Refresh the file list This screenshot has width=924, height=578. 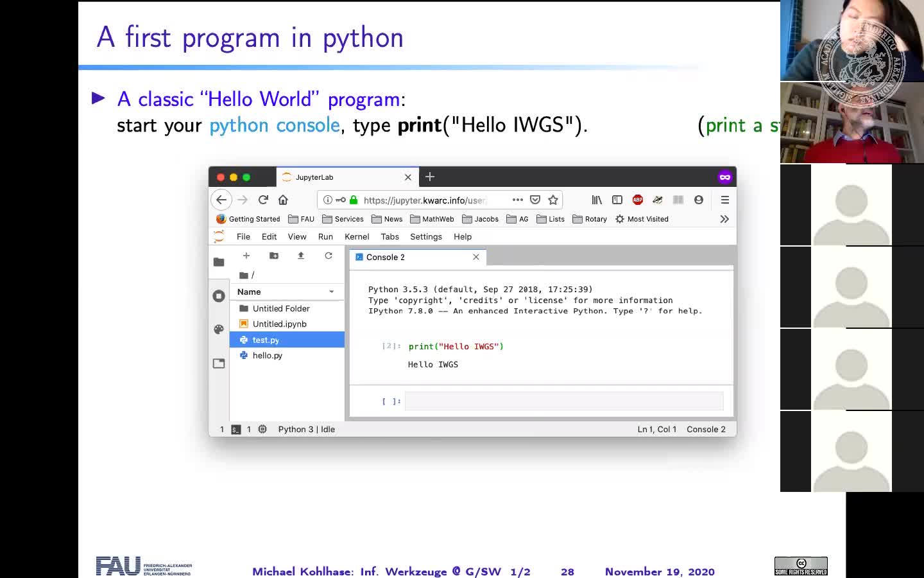coord(329,256)
